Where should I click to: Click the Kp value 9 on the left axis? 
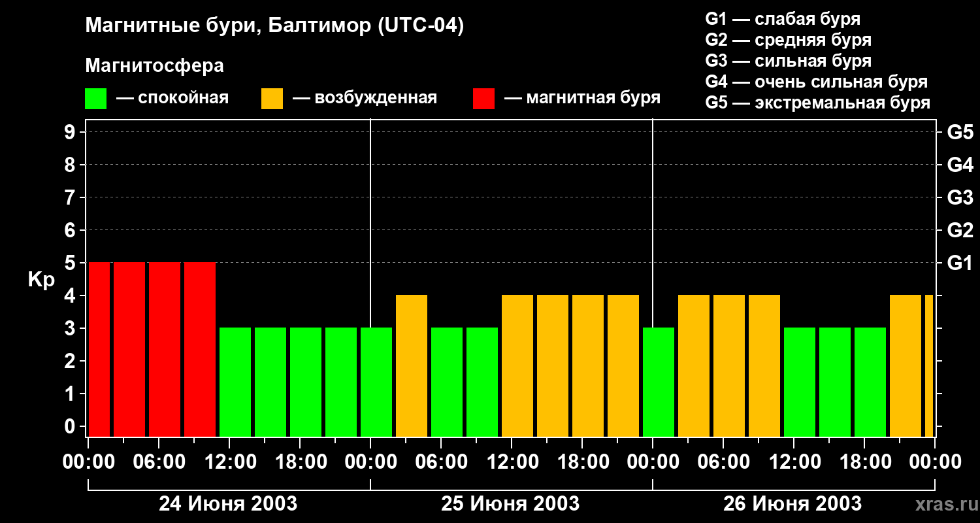point(71,132)
